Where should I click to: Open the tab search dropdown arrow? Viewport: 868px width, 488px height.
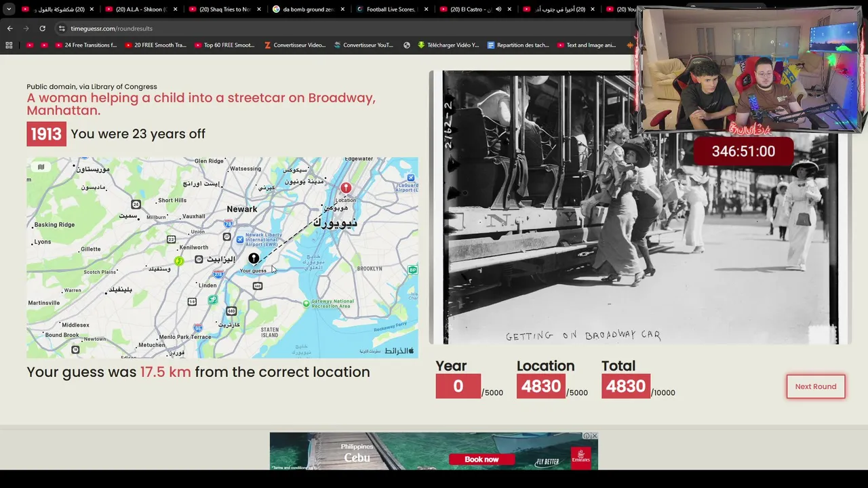[x=9, y=9]
